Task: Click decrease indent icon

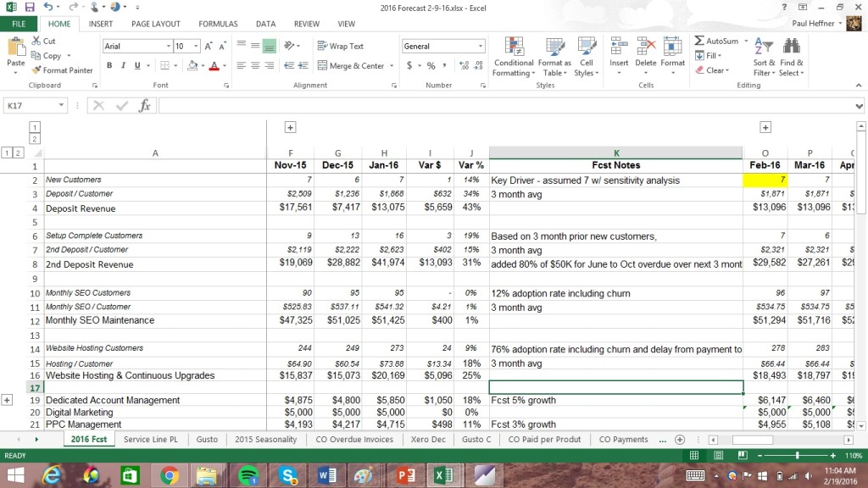Action: pyautogui.click(x=289, y=65)
